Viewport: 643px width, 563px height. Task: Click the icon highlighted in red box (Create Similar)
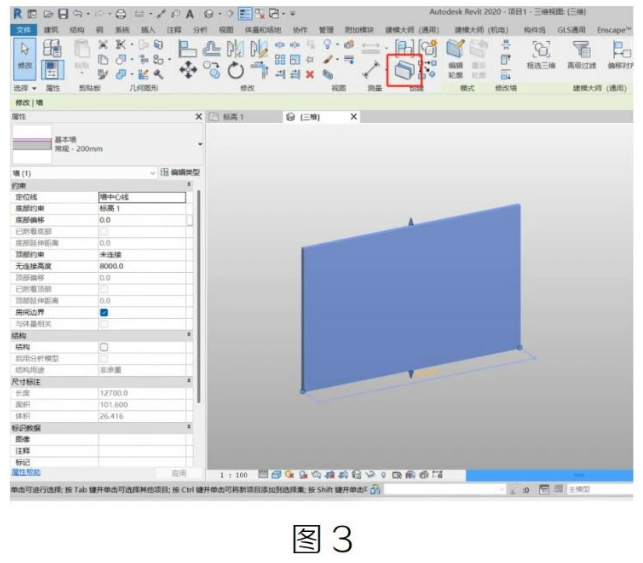click(x=404, y=70)
